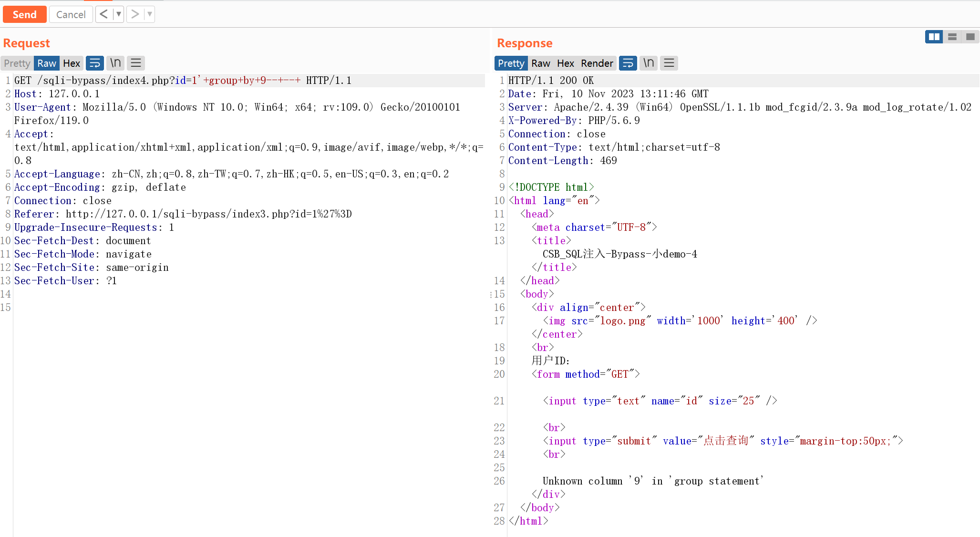Image resolution: width=980 pixels, height=537 pixels.
Task: Click the Send request button
Action: (24, 14)
